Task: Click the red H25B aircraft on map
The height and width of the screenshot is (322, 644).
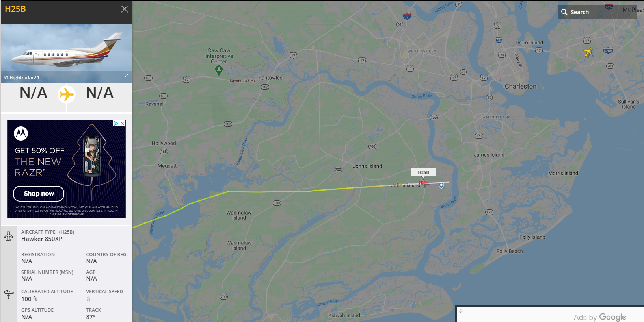Action: coord(423,183)
